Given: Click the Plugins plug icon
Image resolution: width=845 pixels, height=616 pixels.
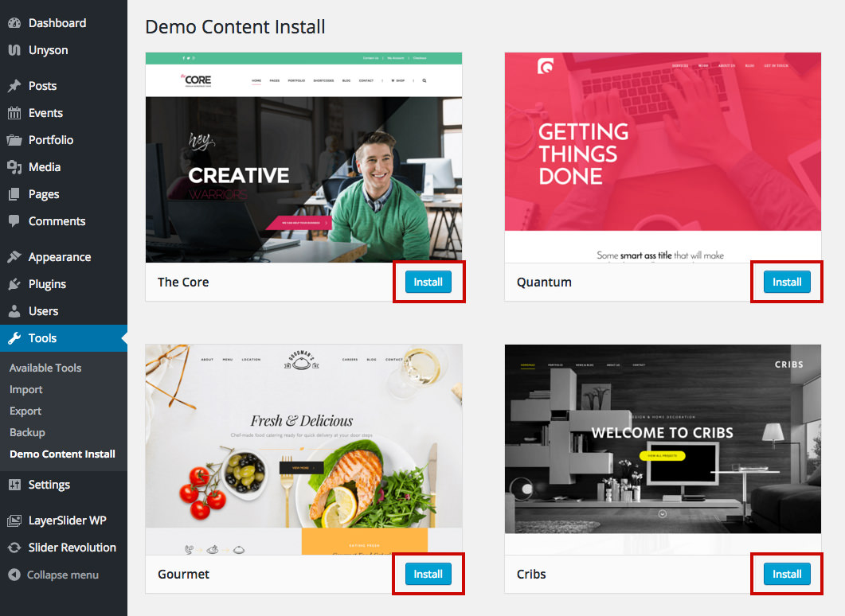Looking at the screenshot, I should 14,284.
